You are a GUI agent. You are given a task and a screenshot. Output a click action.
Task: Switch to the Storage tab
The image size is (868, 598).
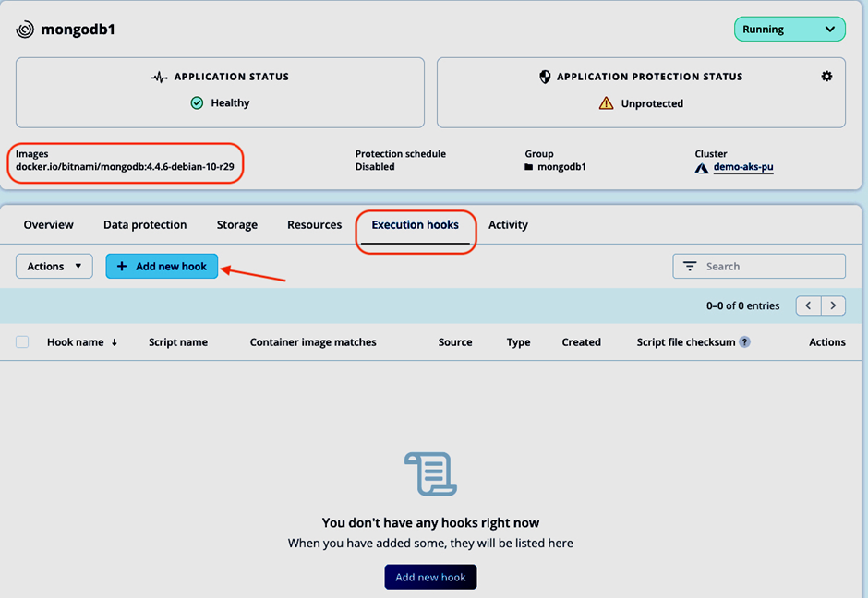[x=237, y=224]
